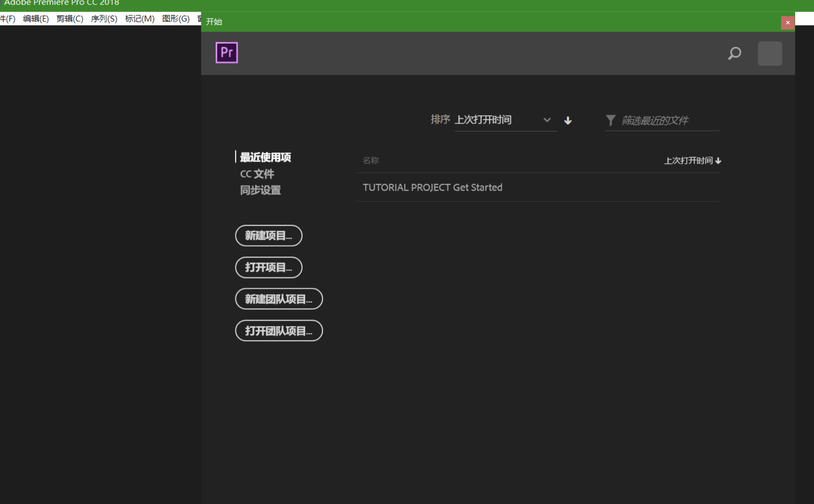814x504 pixels.
Task: Toggle sort direction arrow next to dropdown
Action: tap(568, 121)
